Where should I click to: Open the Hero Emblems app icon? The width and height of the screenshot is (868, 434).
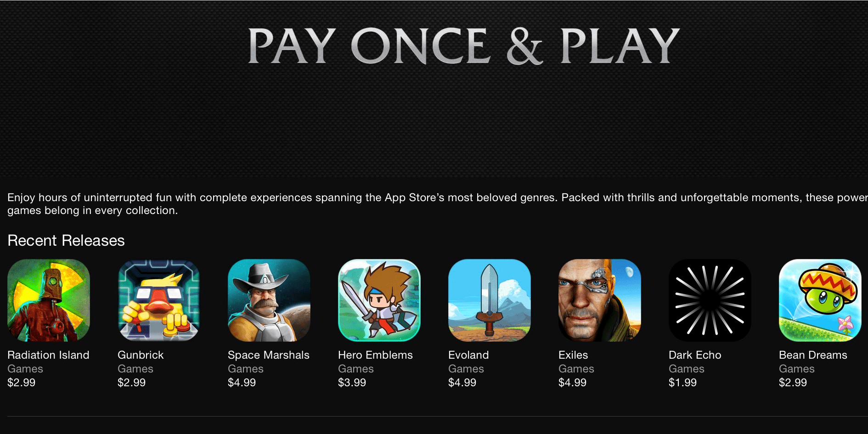pyautogui.click(x=379, y=300)
